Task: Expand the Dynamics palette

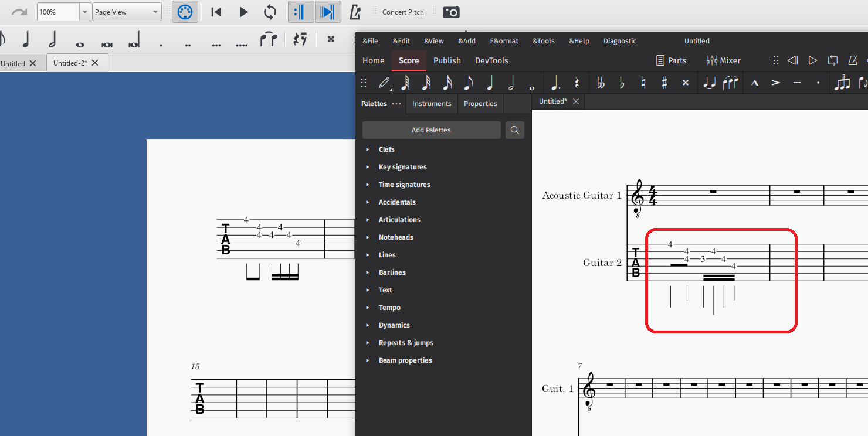Action: point(394,325)
